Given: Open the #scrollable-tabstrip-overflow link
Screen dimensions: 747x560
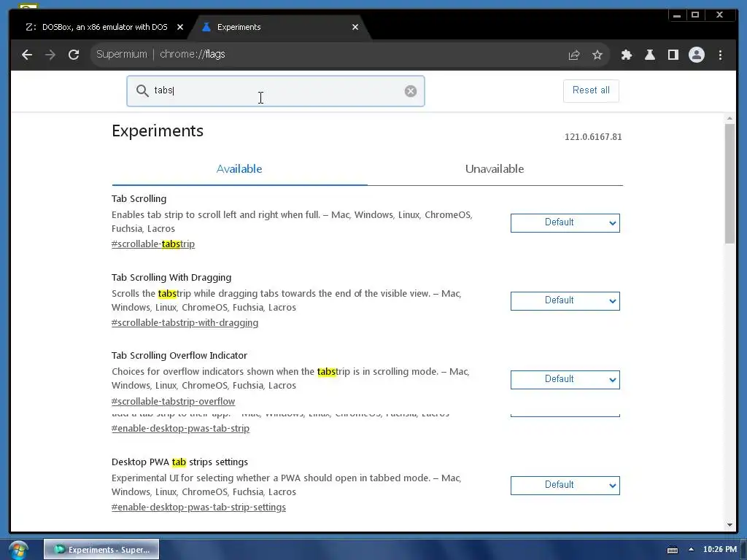Looking at the screenshot, I should tap(174, 402).
